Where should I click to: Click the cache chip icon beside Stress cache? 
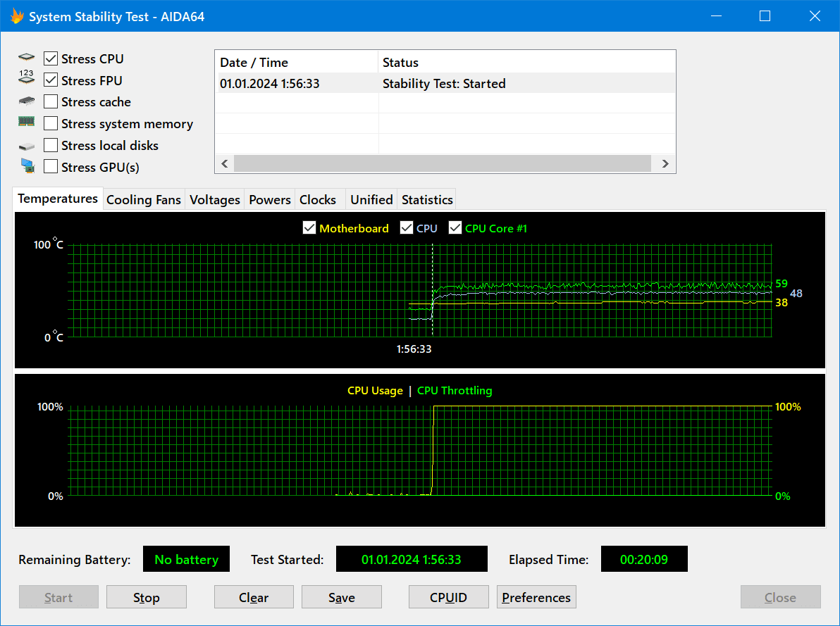point(26,101)
